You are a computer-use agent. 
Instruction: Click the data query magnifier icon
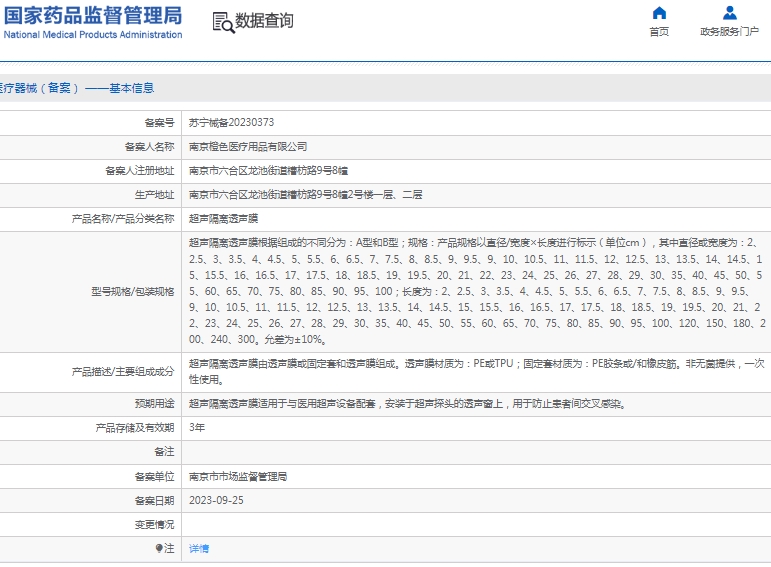tap(223, 23)
